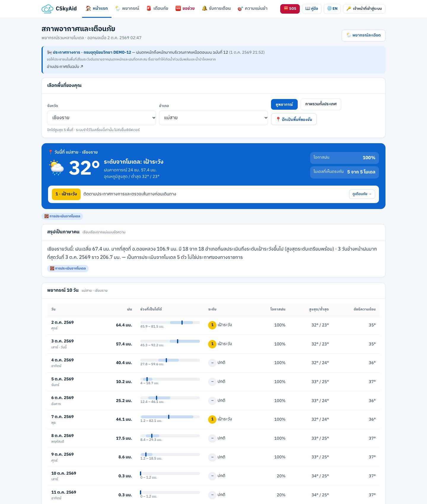Open the อ่านประกาศต้นฉบับ link
The image size is (427, 504).
click(65, 66)
